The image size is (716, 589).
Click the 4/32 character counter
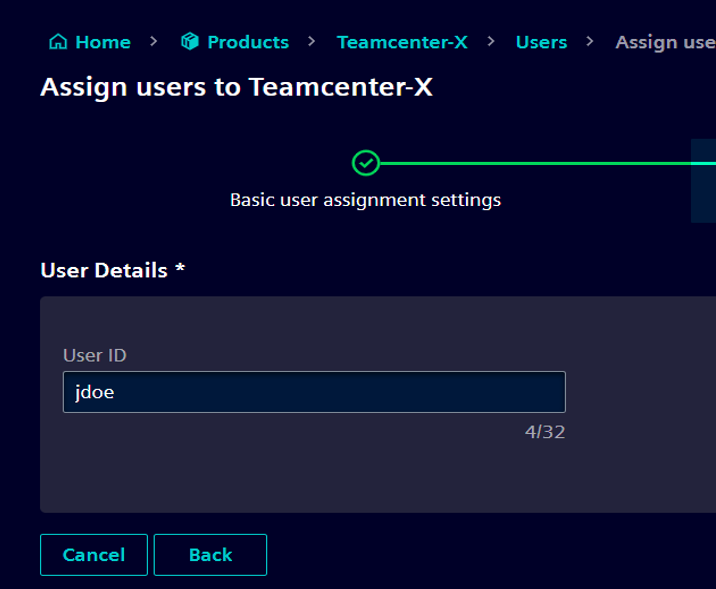pyautogui.click(x=545, y=432)
